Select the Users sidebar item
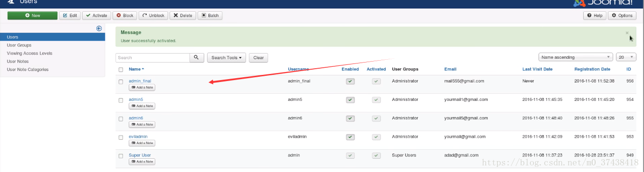Screen dimensions: 644x172 52,37
